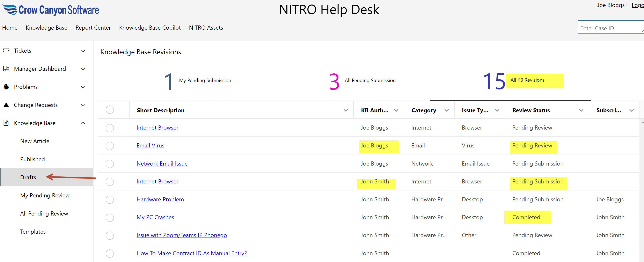Click the Problems bug icon
Viewport: 644px width, 262px height.
6,87
